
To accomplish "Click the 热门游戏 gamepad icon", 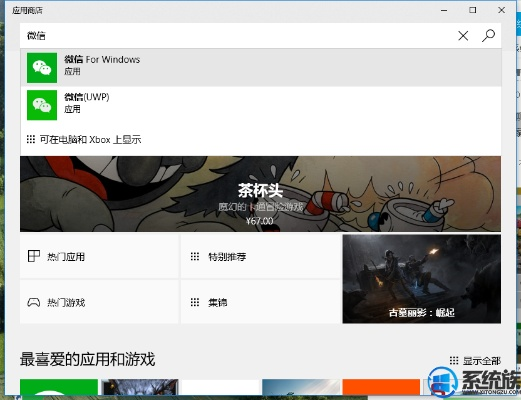I will pyautogui.click(x=34, y=302).
